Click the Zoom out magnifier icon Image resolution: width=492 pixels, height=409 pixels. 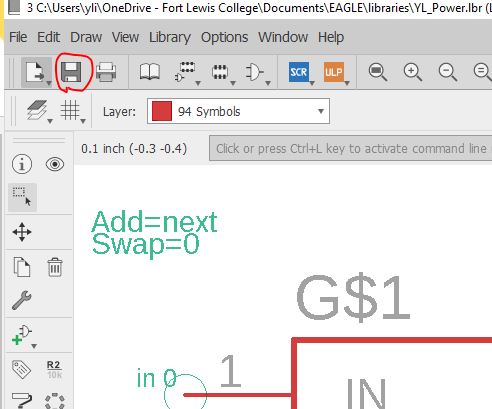(x=448, y=72)
